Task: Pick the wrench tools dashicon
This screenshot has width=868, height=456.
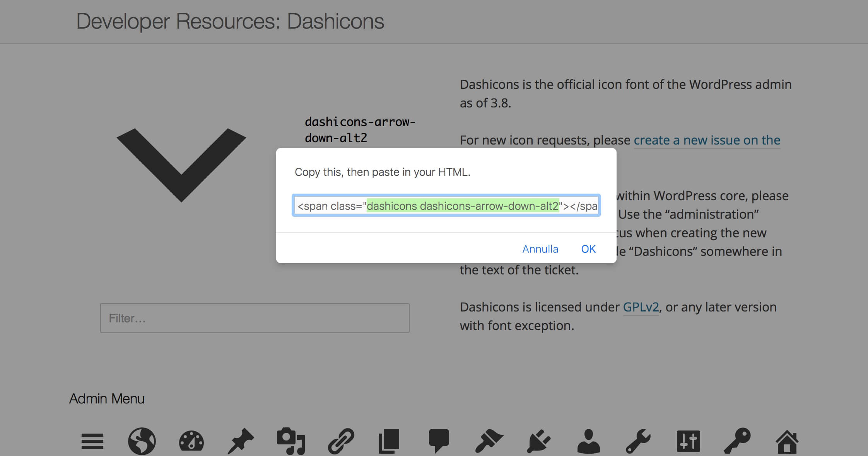Action: tap(638, 441)
